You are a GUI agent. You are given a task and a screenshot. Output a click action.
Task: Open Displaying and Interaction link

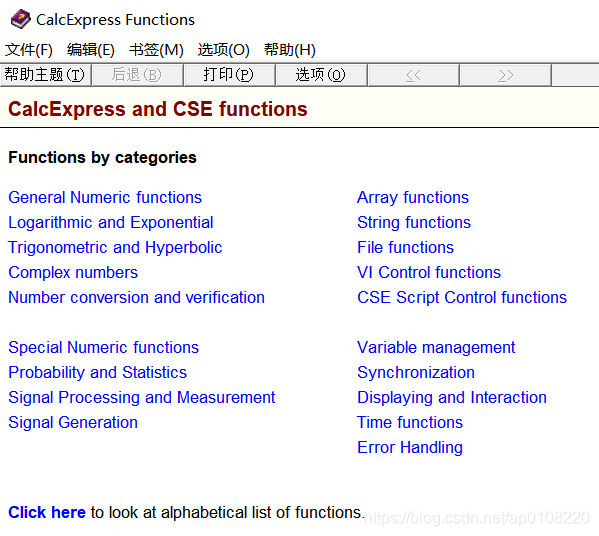pyautogui.click(x=452, y=398)
